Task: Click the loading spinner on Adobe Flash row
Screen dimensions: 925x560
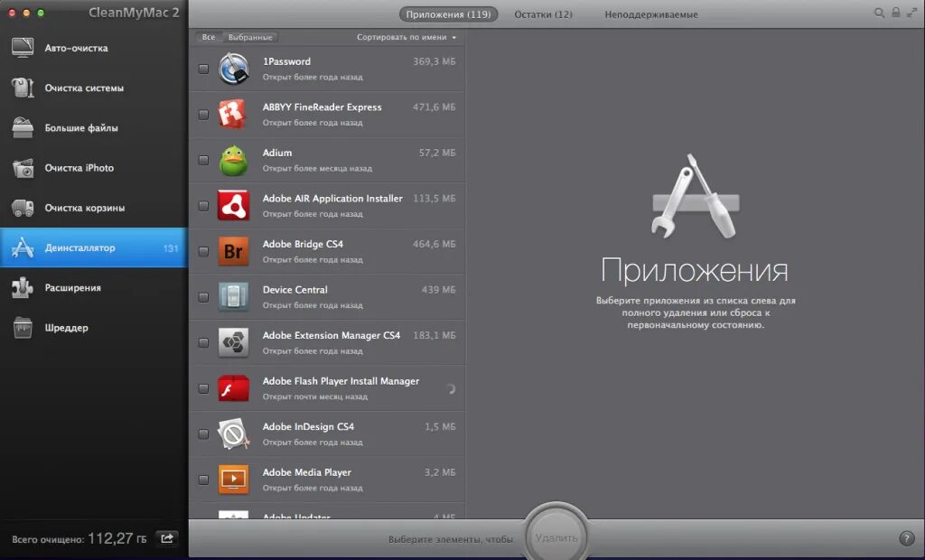Action: tap(450, 389)
